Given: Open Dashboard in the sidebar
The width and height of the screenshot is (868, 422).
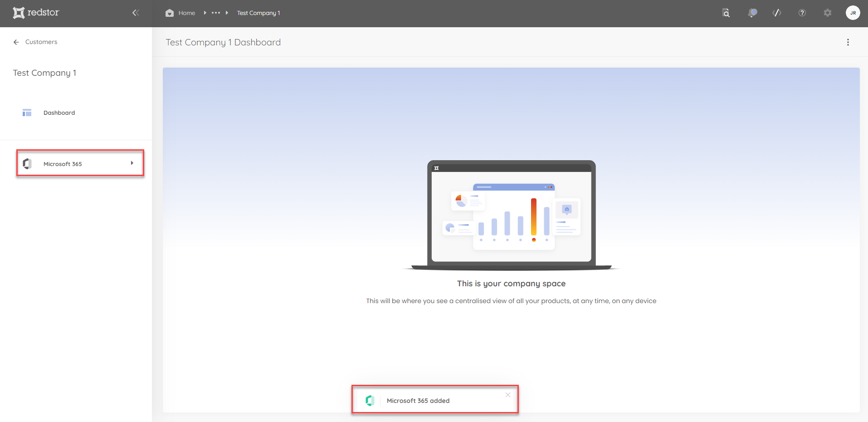Looking at the screenshot, I should point(59,113).
